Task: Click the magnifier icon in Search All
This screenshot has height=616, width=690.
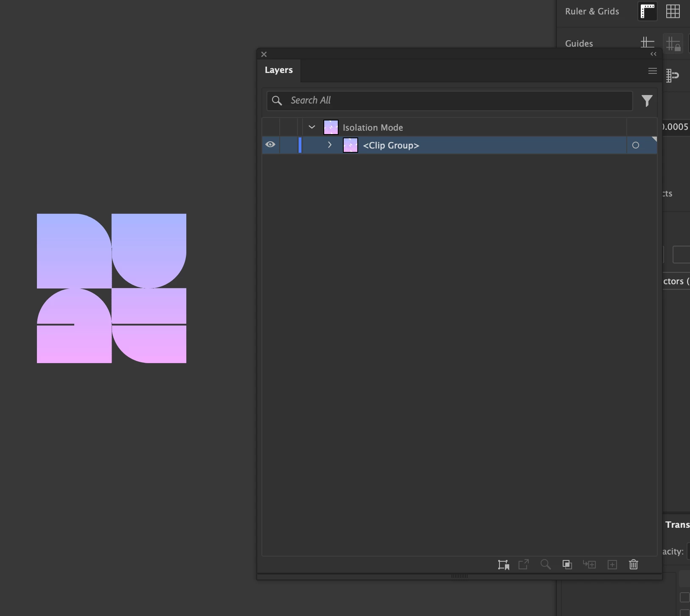Action: 277,101
